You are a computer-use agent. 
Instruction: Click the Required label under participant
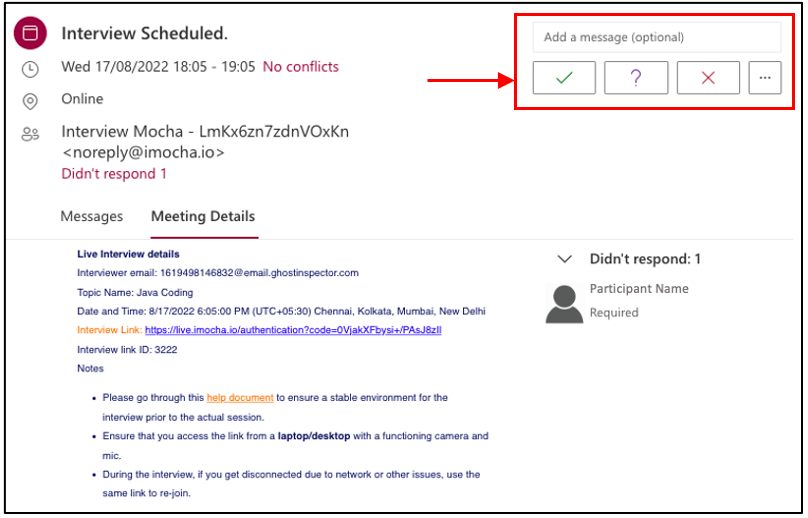pos(614,313)
